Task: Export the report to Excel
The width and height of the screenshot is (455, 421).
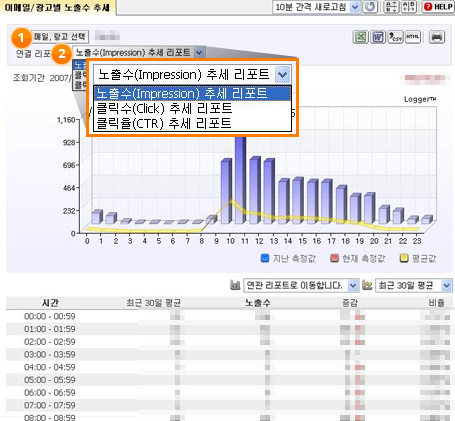Action: click(360, 37)
